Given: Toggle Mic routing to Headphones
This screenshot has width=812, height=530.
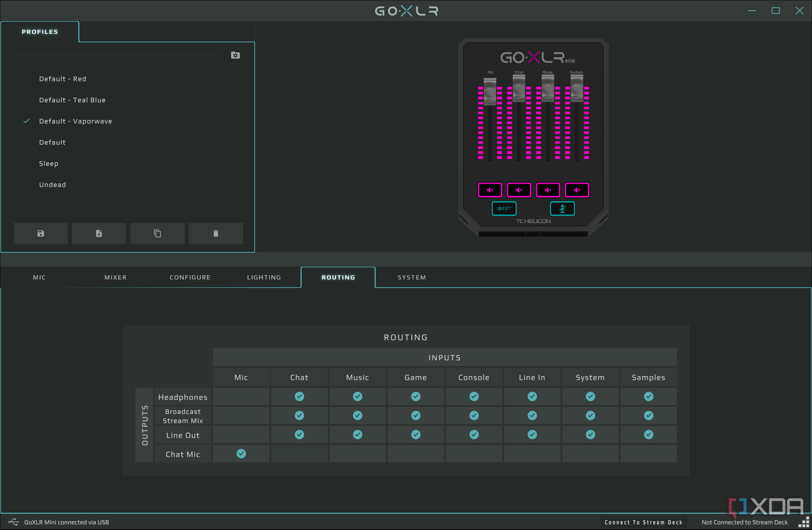Looking at the screenshot, I should (x=241, y=397).
